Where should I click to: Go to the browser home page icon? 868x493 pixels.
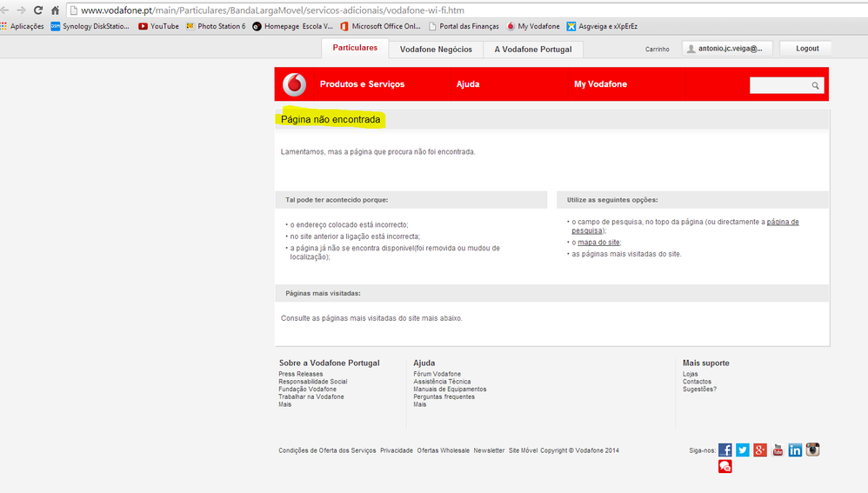55,10
